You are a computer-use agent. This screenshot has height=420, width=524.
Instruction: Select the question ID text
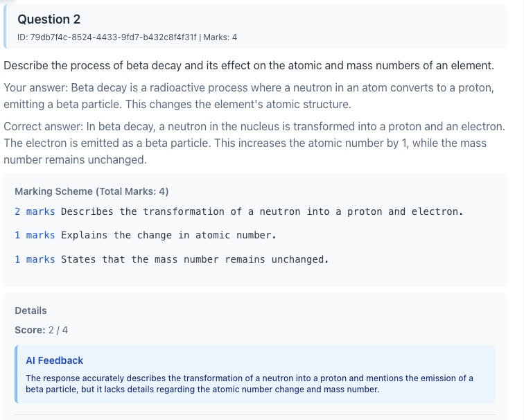(x=107, y=37)
